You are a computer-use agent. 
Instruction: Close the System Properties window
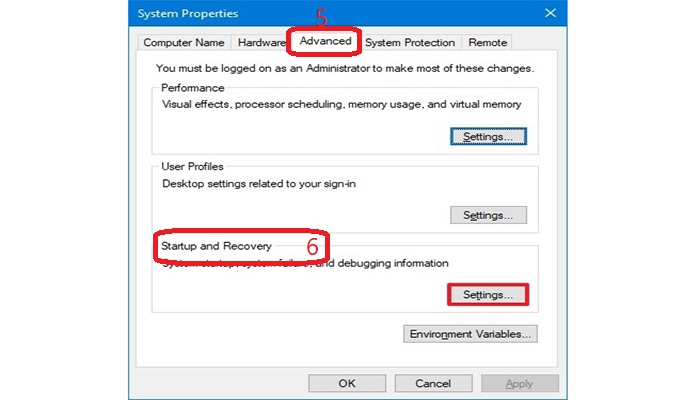point(550,13)
